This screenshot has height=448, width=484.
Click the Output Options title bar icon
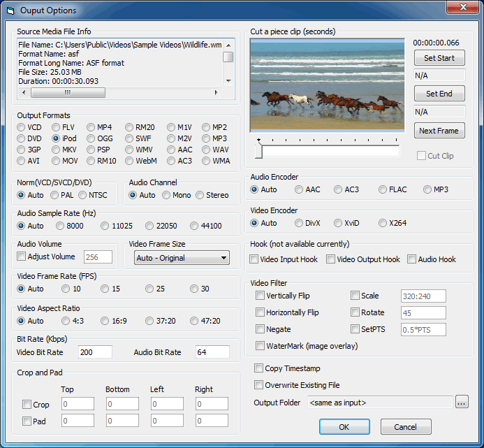[x=10, y=10]
